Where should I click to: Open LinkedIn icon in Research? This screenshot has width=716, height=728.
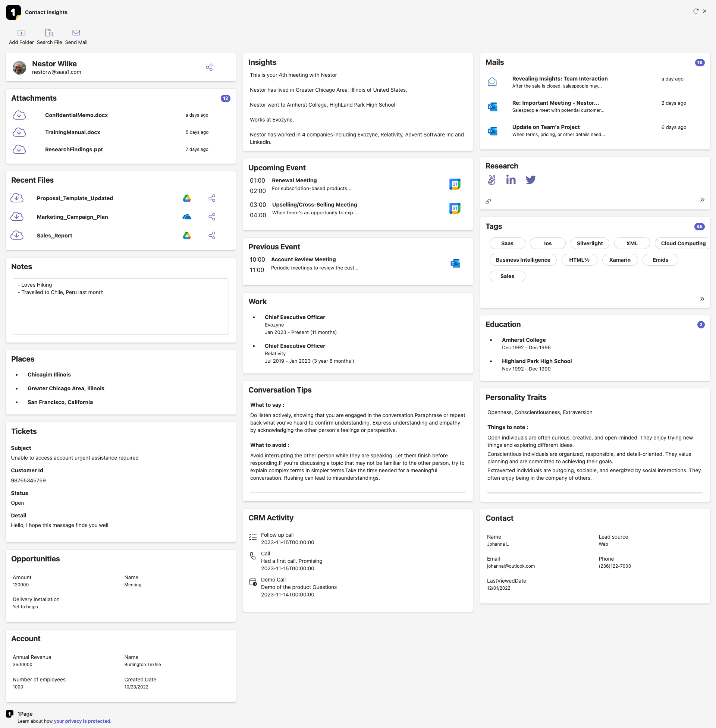pos(511,180)
